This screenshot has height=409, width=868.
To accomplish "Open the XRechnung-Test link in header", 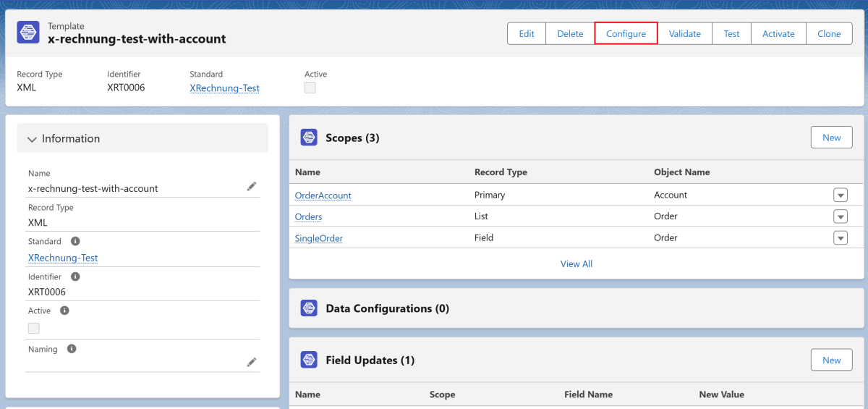I will [x=224, y=88].
